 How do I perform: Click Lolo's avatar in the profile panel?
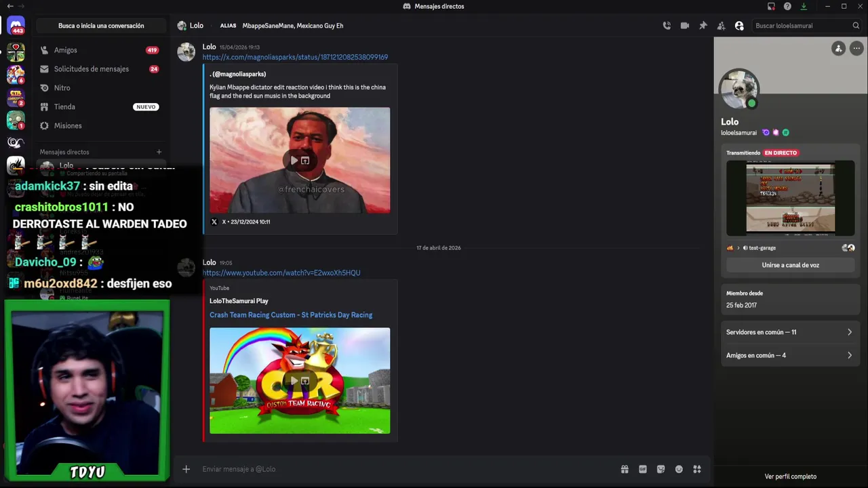(x=739, y=89)
